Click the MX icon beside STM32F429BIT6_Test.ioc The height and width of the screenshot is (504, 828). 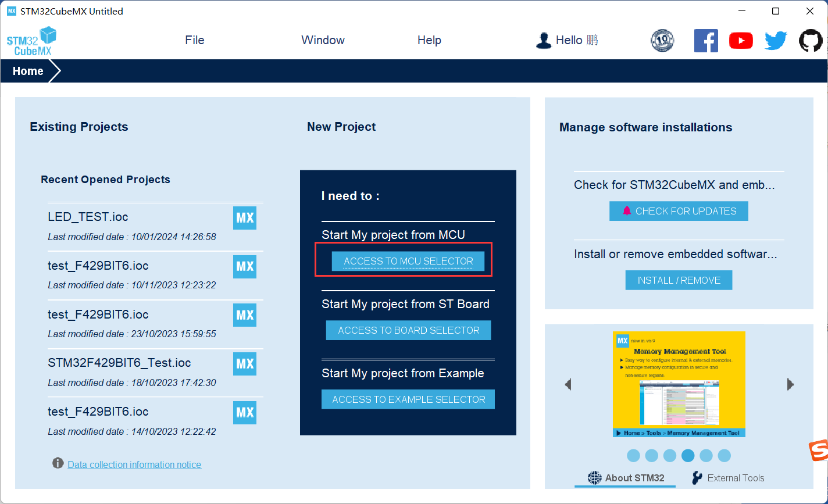point(245,364)
